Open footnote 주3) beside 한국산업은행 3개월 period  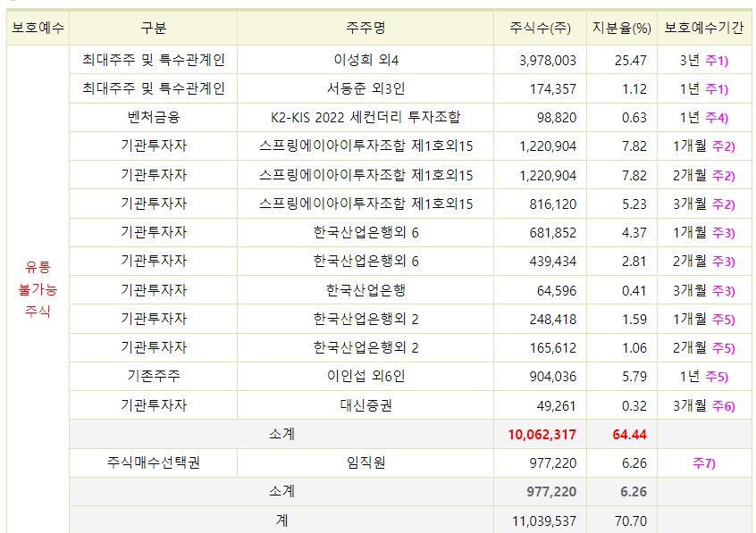pyautogui.click(x=724, y=290)
